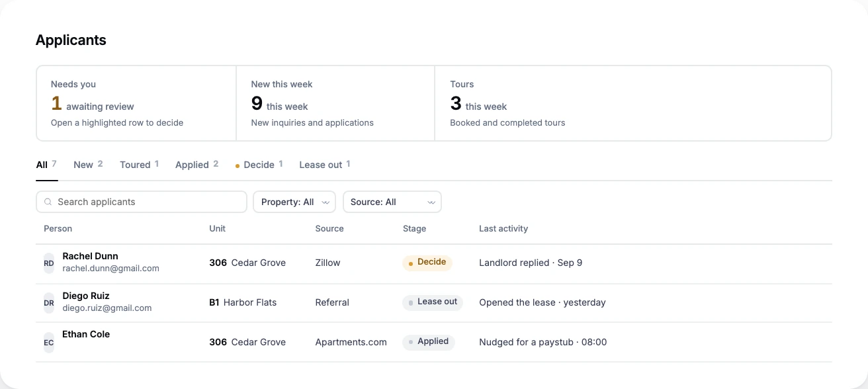
Task: Expand the Source: All dropdown
Action: [392, 202]
